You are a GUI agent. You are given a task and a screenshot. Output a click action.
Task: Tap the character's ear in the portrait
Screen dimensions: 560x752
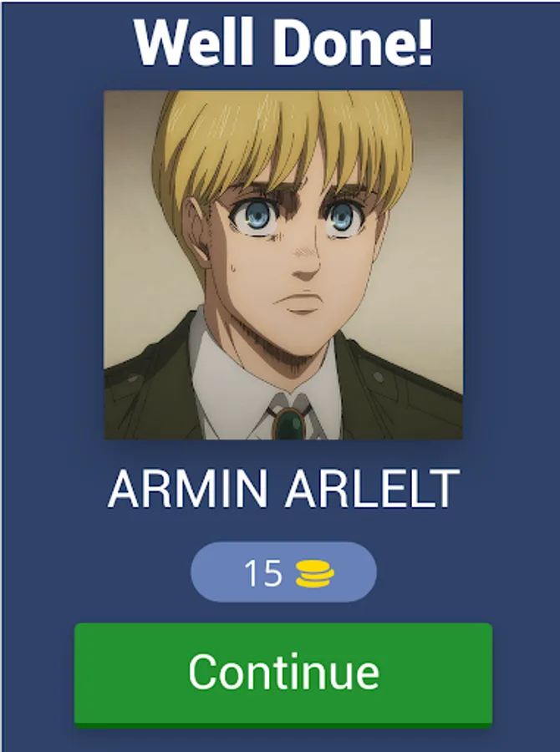tap(198, 231)
